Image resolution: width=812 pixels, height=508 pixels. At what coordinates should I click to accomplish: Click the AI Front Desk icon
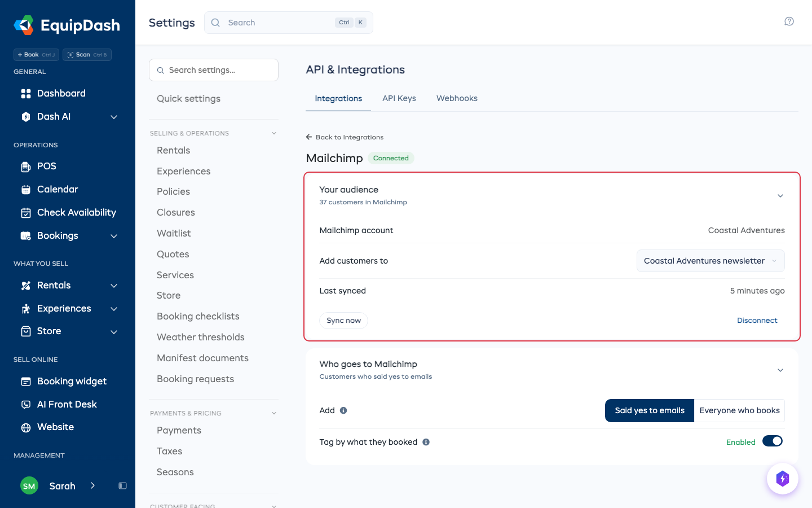pos(26,405)
